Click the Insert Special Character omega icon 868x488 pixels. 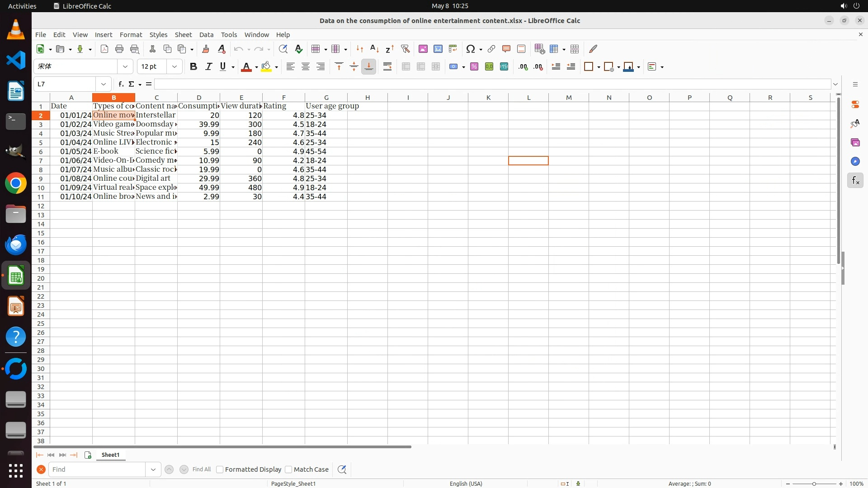[x=471, y=49]
